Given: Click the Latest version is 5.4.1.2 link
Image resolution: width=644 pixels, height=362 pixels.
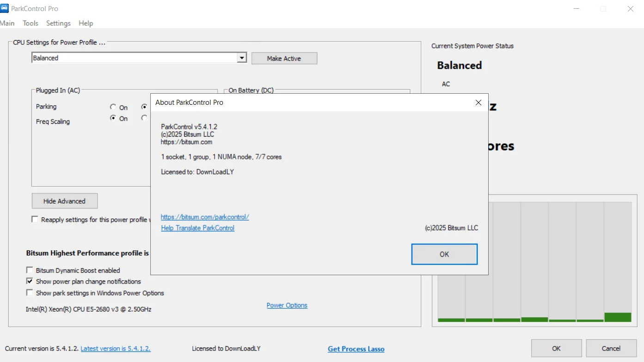Looking at the screenshot, I should pos(116,349).
